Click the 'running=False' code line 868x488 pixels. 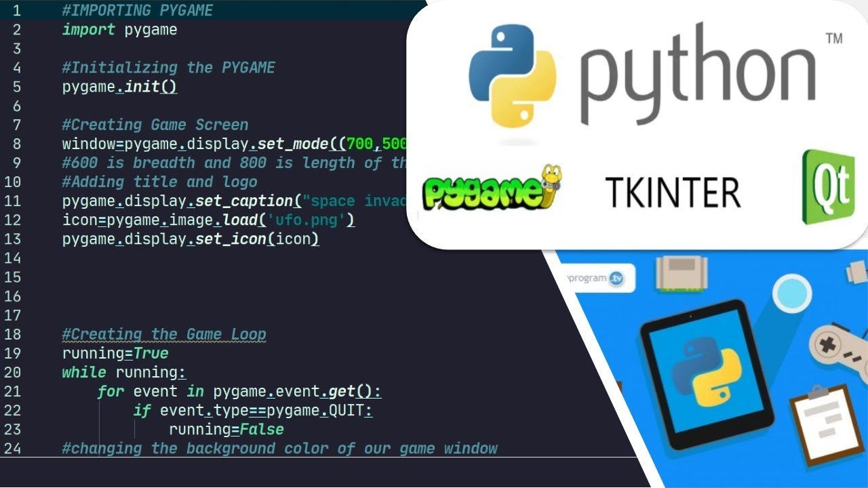[226, 429]
